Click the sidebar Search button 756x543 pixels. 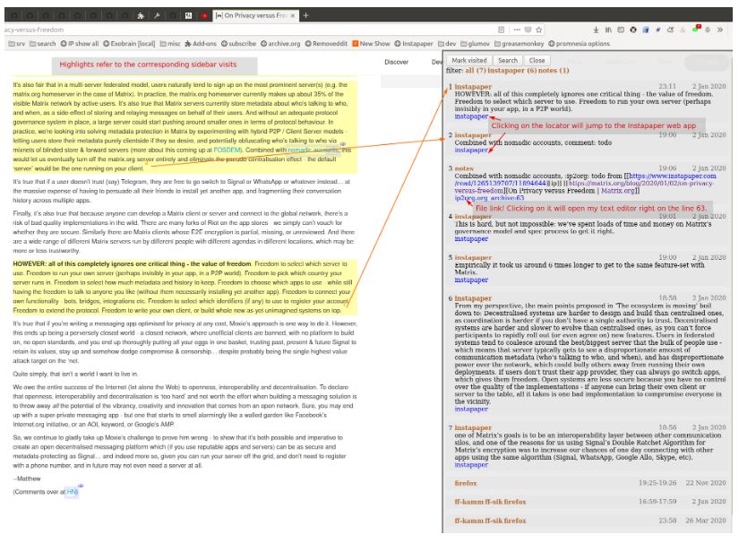[508, 60]
